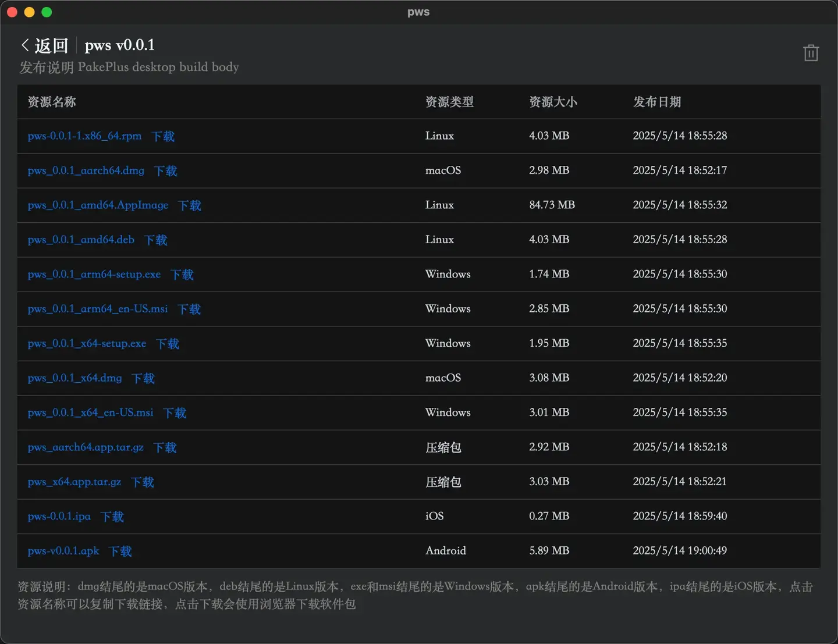The height and width of the screenshot is (644, 838).
Task: Download pws_0.0.1_x64.dmg for macOS
Action: [x=143, y=378]
